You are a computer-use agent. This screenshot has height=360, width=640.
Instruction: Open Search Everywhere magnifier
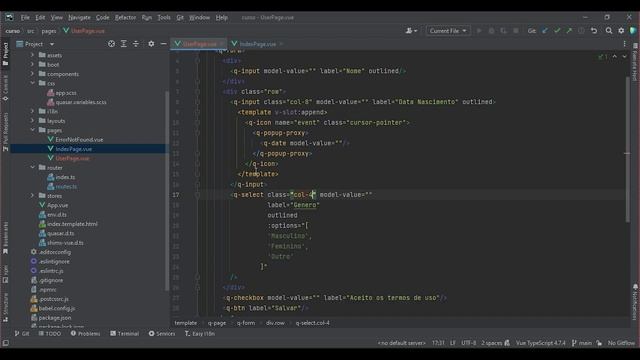609,31
